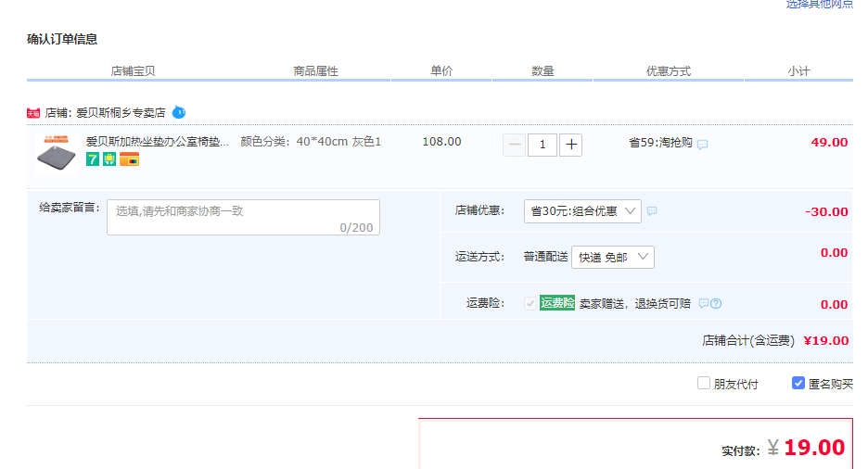
Task: Click the 选择其他网点 link at top
Action: tap(819, 4)
